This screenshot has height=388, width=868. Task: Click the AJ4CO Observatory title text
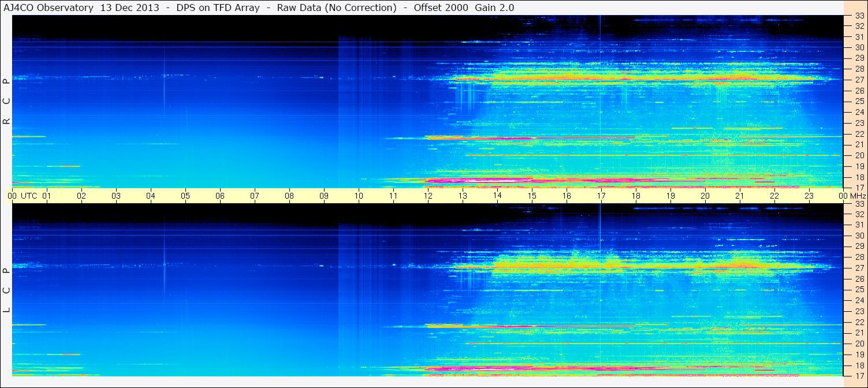tap(50, 8)
